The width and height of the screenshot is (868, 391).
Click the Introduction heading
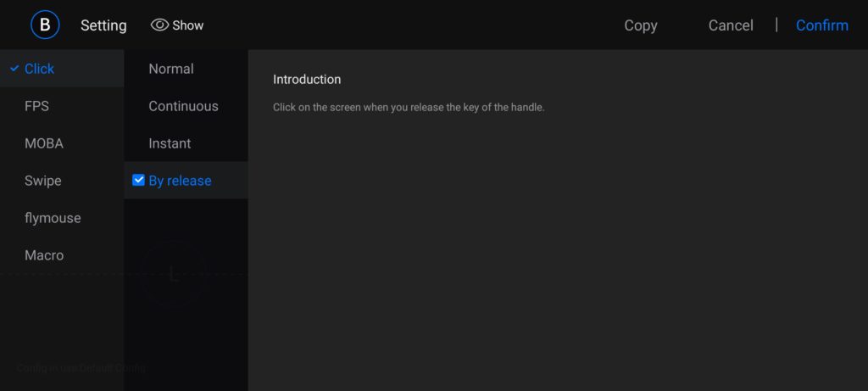[307, 80]
